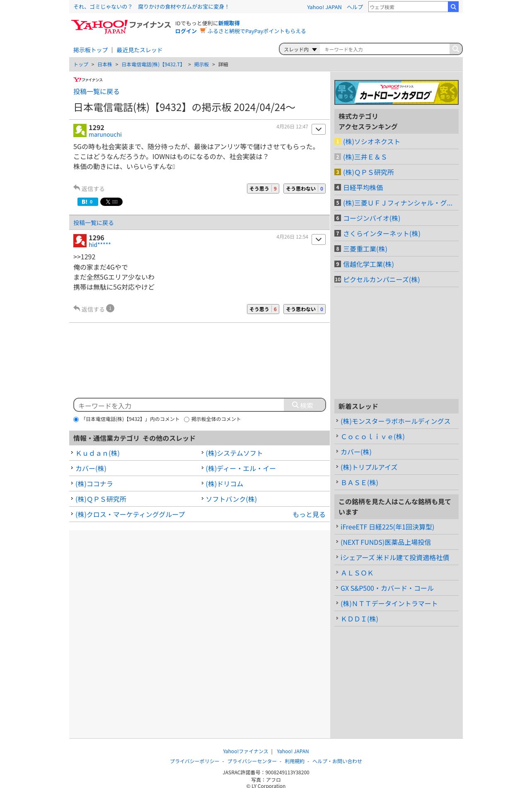This screenshot has height=788, width=532.
Task: Open the スレッド内 search scope dropdown
Action: pos(300,49)
